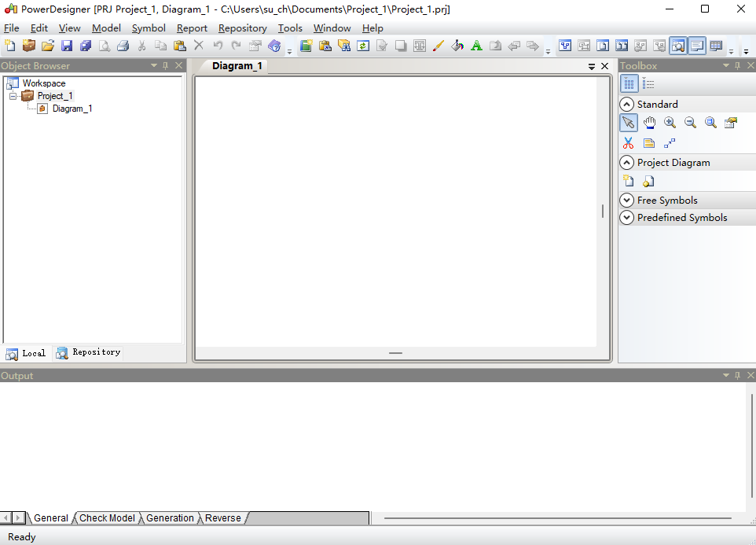Switch to the Check Model output tab
The width and height of the screenshot is (756, 545).
coord(107,518)
